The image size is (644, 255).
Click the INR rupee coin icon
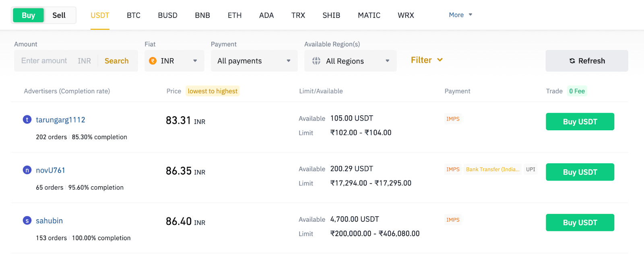point(153,61)
